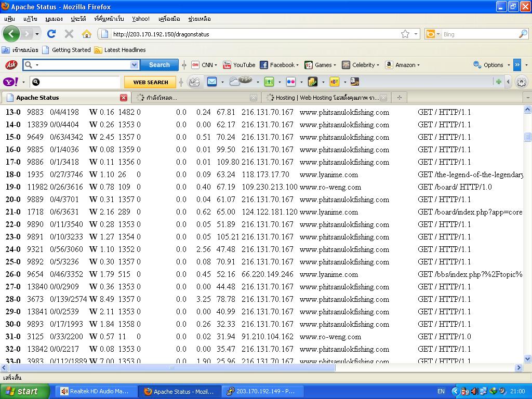Click the Yahoo toolbar search field
This screenshot has height=399, width=532.
click(x=79, y=82)
